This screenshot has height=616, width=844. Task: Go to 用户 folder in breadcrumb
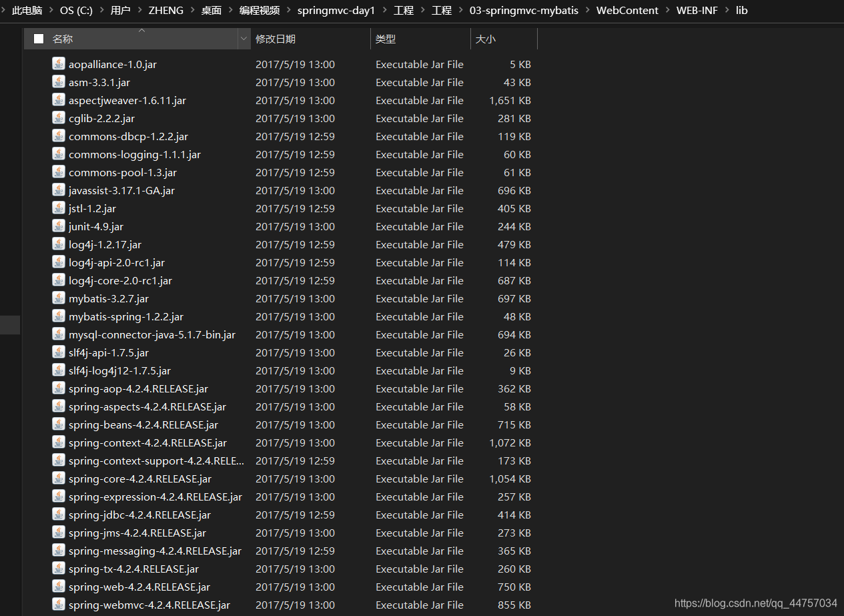[x=120, y=10]
